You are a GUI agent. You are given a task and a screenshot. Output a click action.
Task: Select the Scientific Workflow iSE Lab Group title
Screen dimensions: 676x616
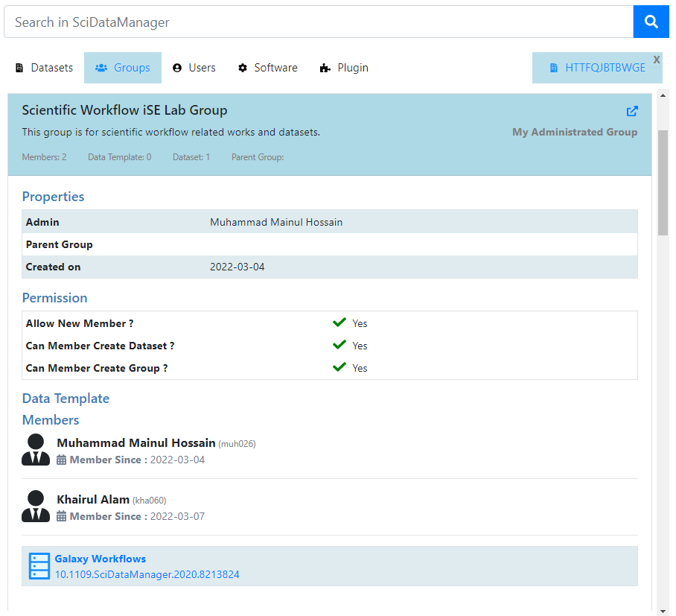124,110
